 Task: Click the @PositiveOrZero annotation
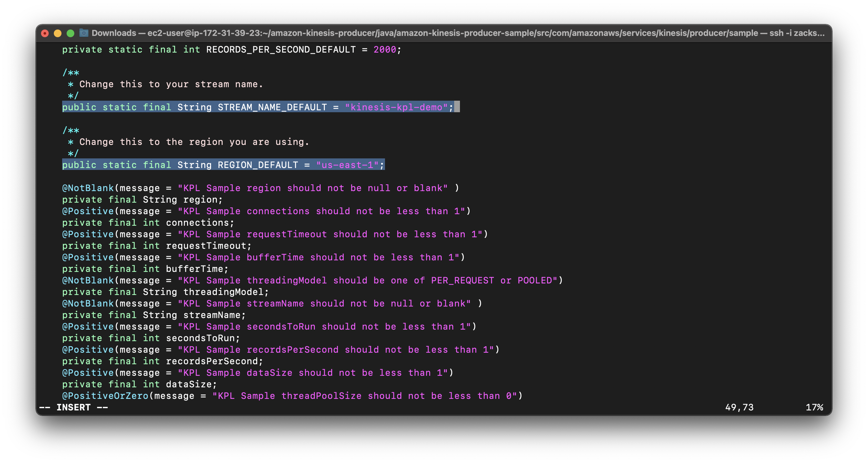105,396
